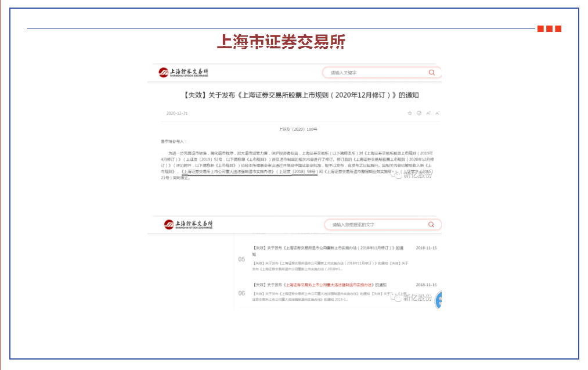Image resolution: width=588 pixels, height=370 pixels.
Task: Click the document number 上证发〔2020〕100号
Action: point(298,129)
